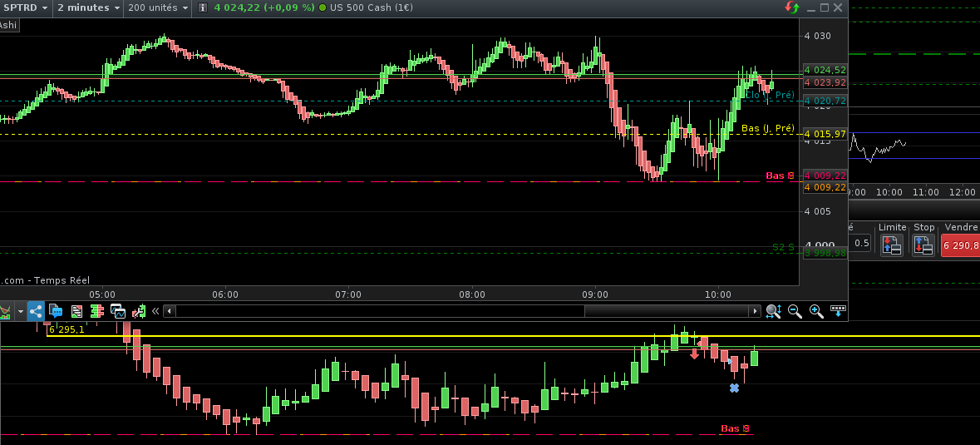Screen dimensions: 980x445
Task: Open the SPTRD instrument dropdown
Action: (x=25, y=7)
